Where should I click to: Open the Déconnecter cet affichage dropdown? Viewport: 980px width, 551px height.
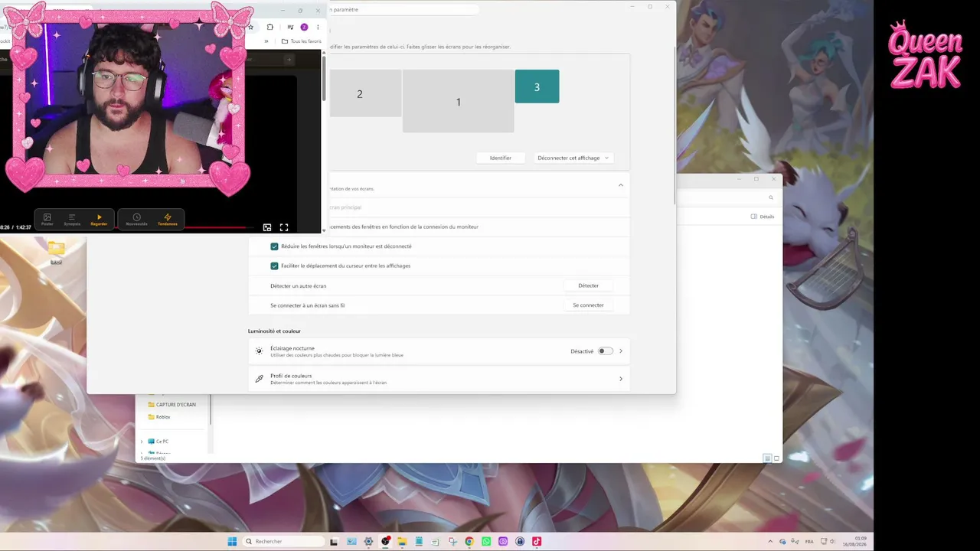point(573,158)
